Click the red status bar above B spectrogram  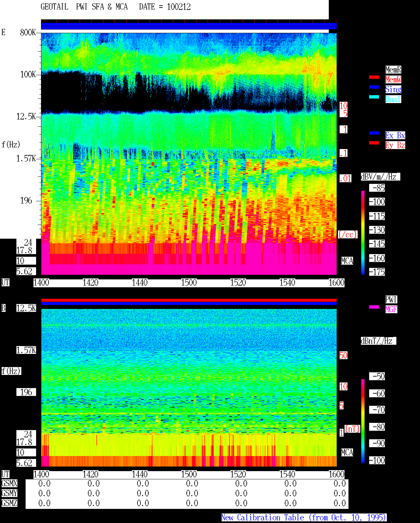click(x=189, y=300)
